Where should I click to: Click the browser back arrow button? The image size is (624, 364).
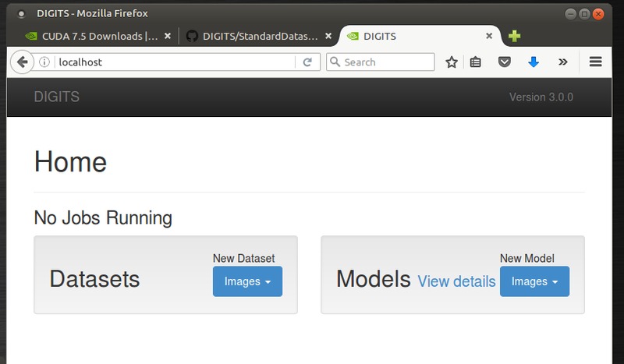point(21,62)
